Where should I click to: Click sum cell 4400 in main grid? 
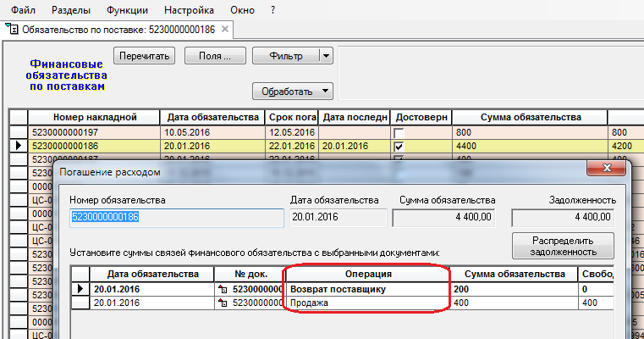[531, 146]
